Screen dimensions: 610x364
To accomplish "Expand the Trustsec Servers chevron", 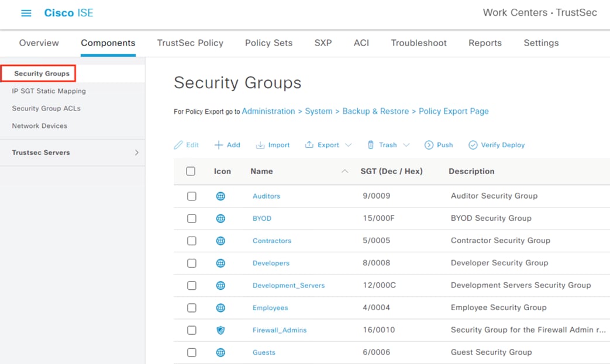I will (x=136, y=152).
